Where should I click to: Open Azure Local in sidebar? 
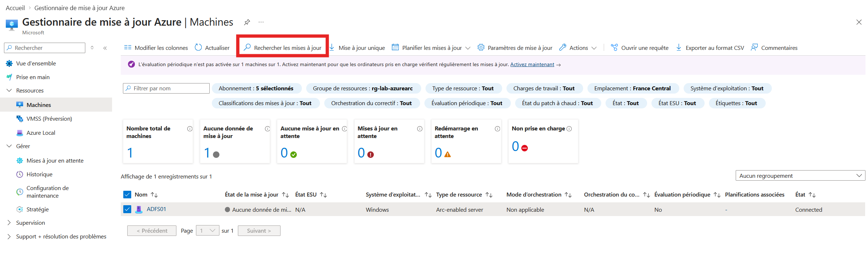40,133
